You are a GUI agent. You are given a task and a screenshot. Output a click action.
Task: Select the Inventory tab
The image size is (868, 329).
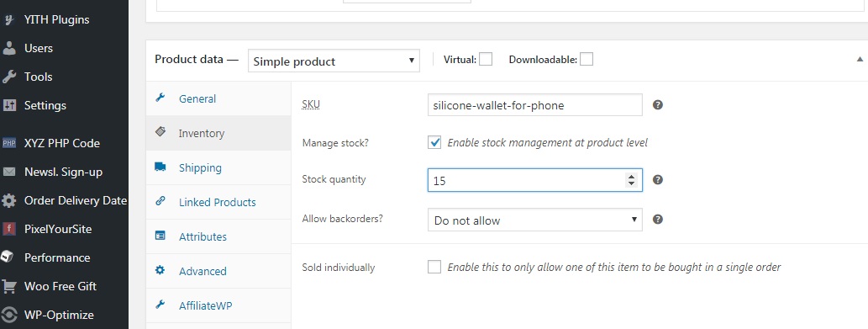click(218, 133)
